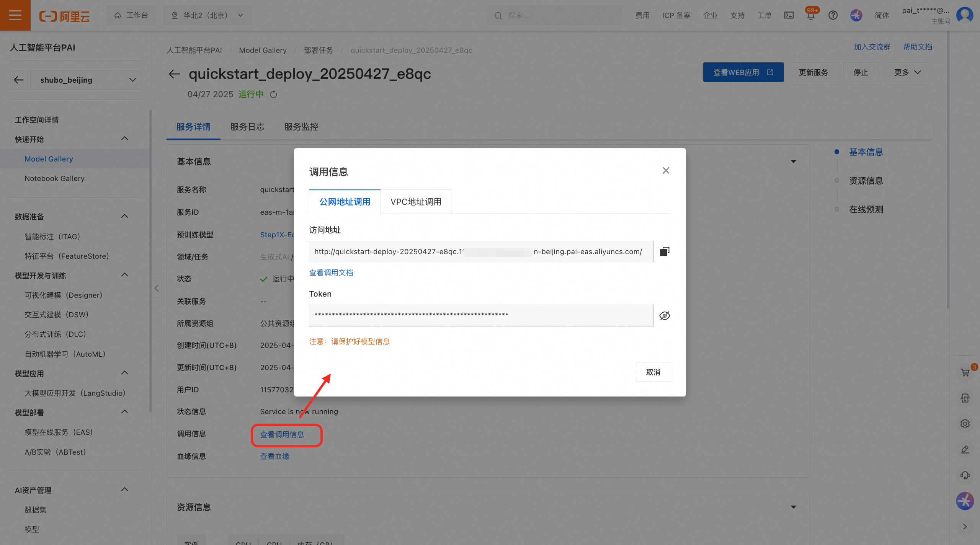Viewport: 980px width, 545px height.
Task: Expand the right floating toolbar arrow
Action: point(965,527)
